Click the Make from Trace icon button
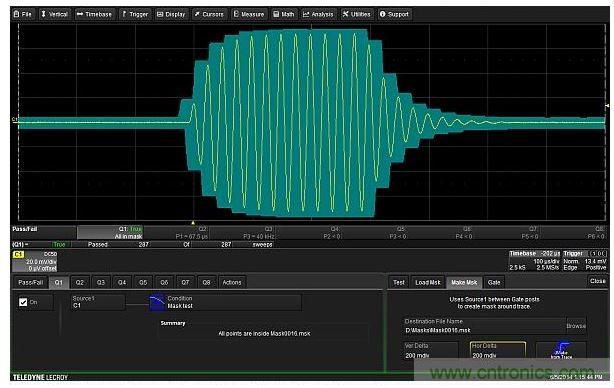Image resolution: width=614 pixels, height=388 pixels. [561, 350]
